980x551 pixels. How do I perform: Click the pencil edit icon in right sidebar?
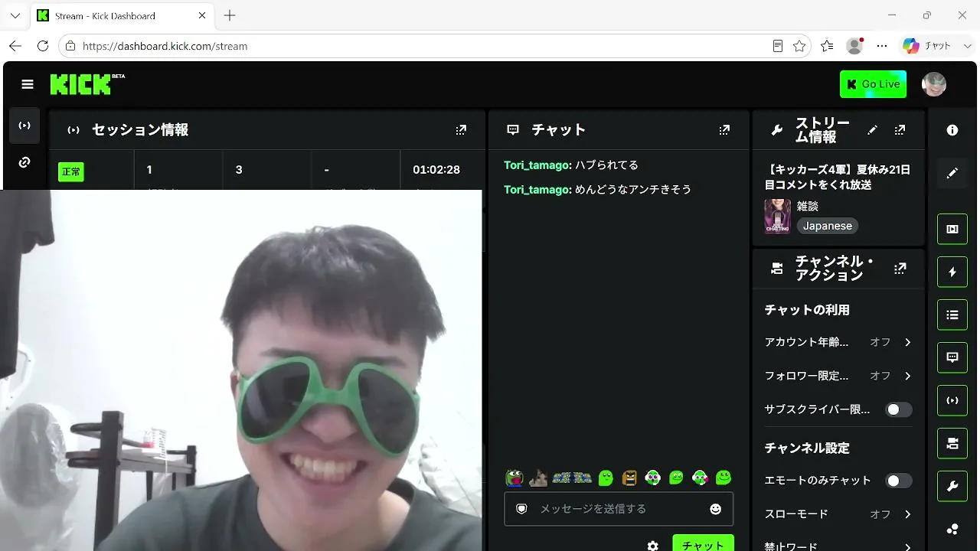point(952,173)
